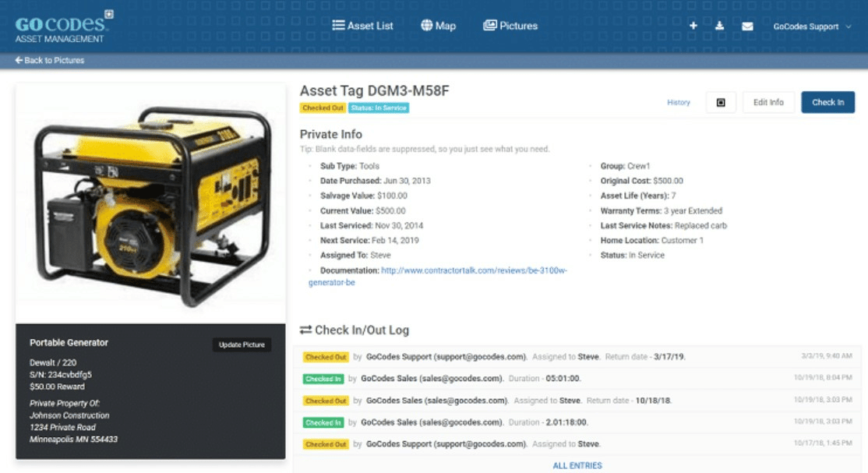This screenshot has width=868, height=473.
Task: Click the Status: In Service badge
Action: coord(379,108)
